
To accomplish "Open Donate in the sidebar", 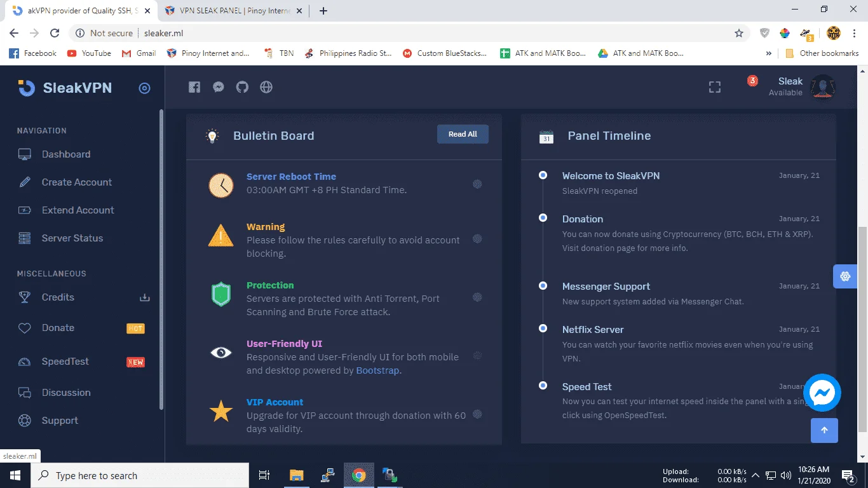I will (58, 328).
